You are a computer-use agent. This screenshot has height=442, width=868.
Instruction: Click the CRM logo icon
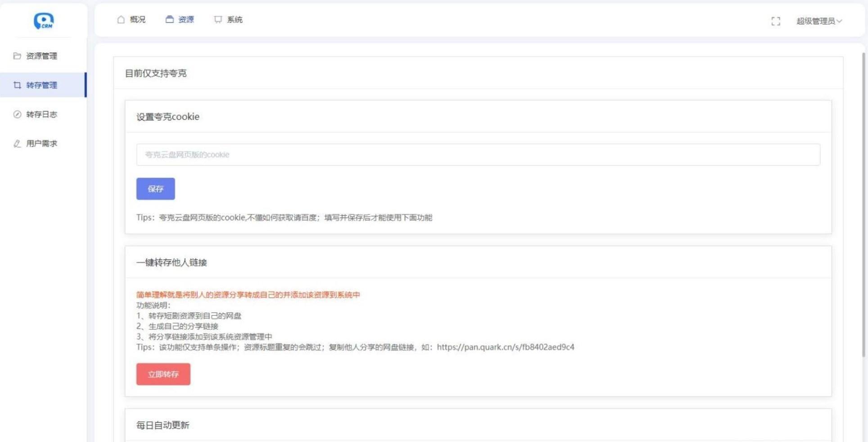(x=44, y=21)
